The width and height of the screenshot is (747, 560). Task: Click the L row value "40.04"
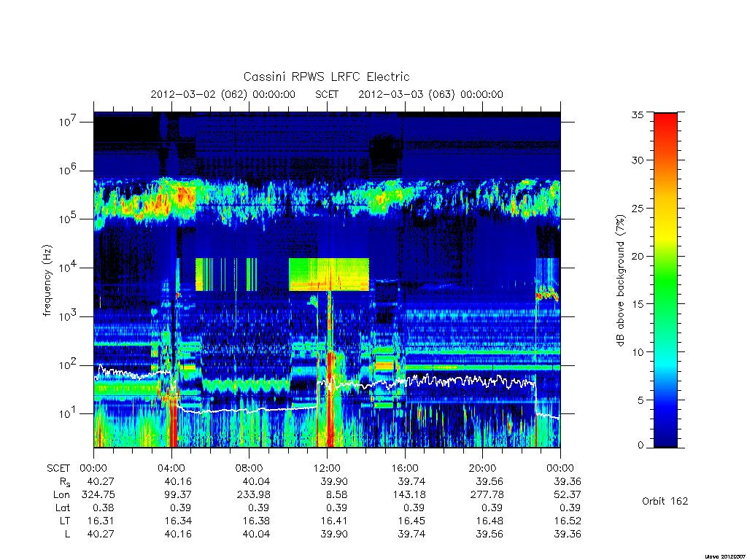[256, 534]
